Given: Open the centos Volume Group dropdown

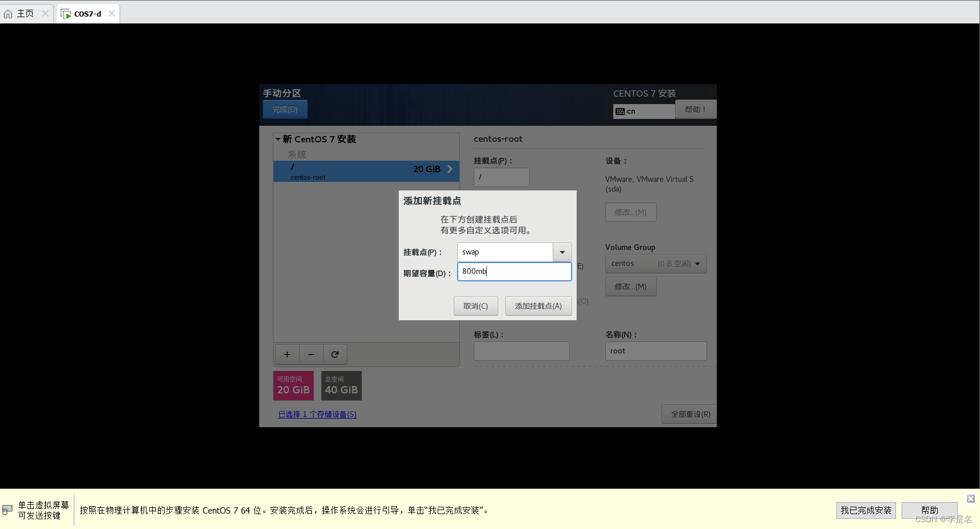Looking at the screenshot, I should click(x=656, y=264).
